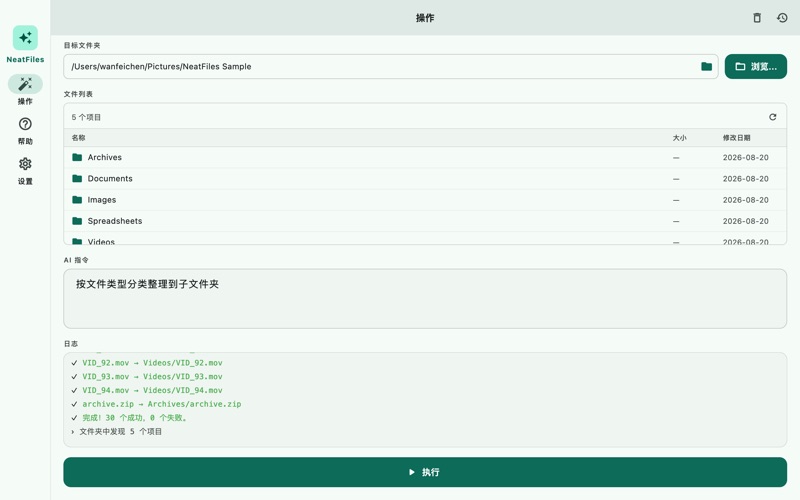Screen dimensions: 800x500
Task: Click the trash clear icon in header
Action: (x=757, y=18)
